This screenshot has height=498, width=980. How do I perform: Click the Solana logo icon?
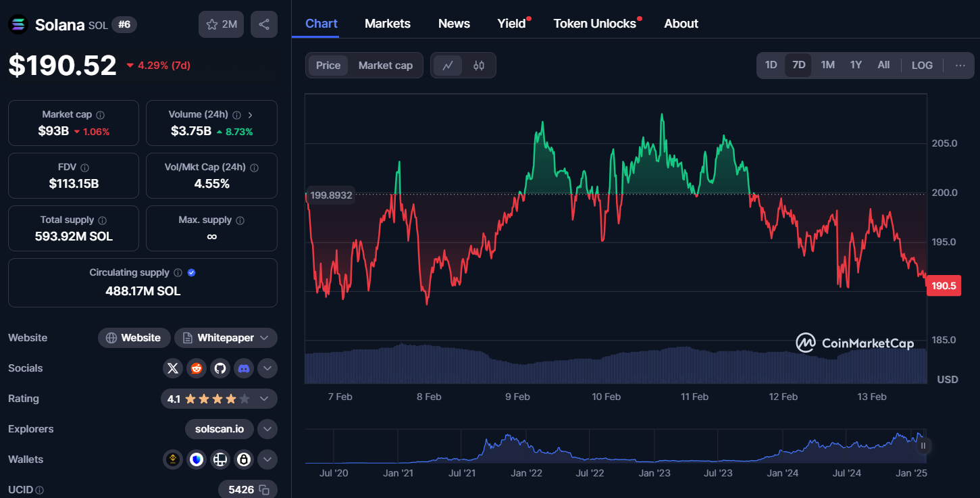click(x=18, y=25)
